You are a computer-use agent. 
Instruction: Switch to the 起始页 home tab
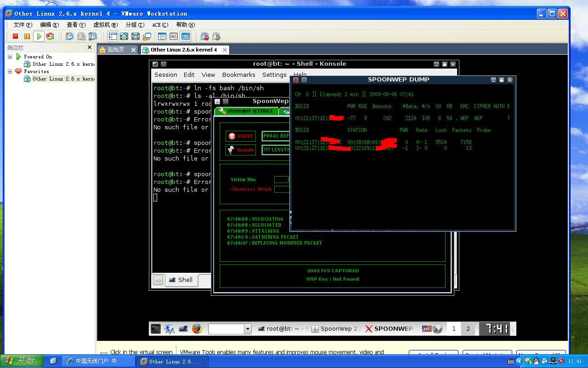[x=115, y=50]
